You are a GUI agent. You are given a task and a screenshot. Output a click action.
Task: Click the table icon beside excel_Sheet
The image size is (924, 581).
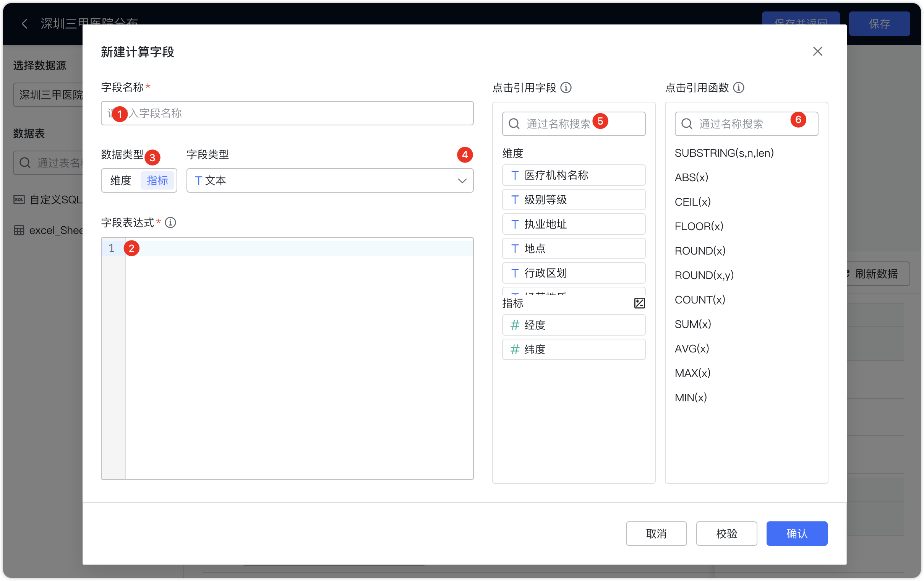point(19,230)
